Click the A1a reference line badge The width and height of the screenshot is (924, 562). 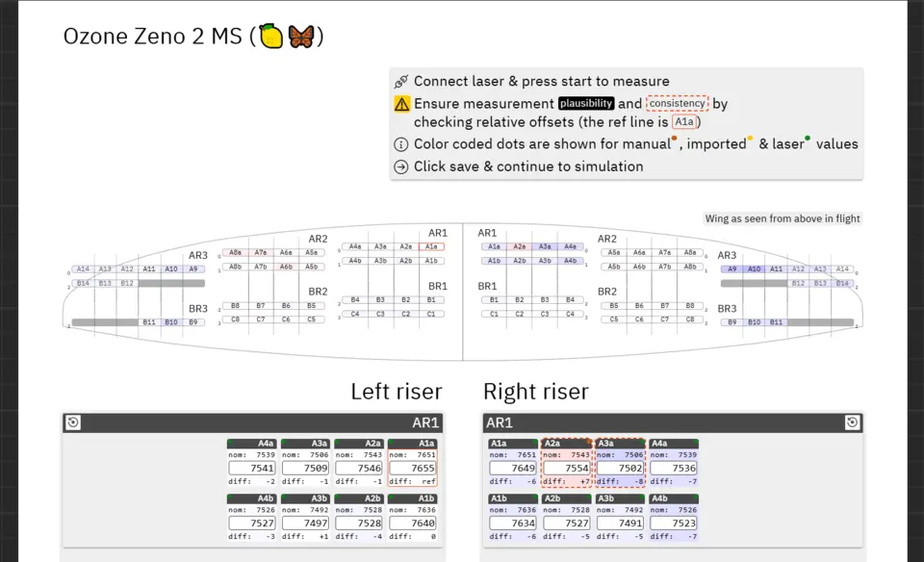pos(684,122)
